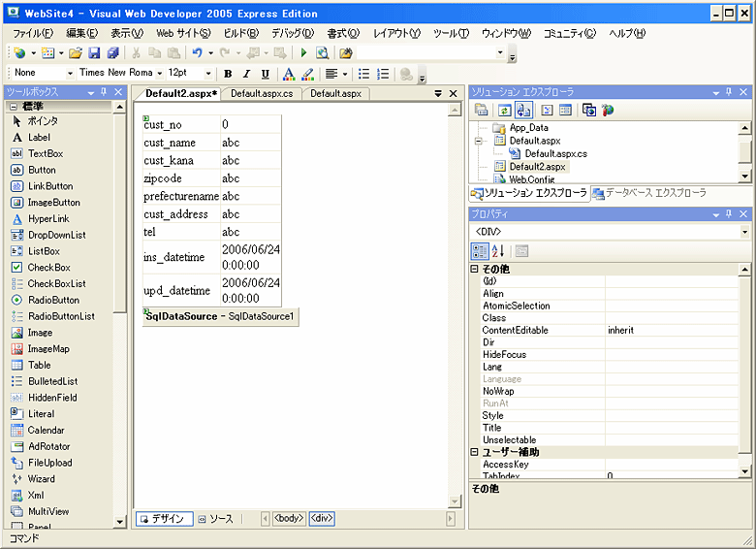Click the ContentEditable property value field
The width and height of the screenshot is (756, 549).
671,330
